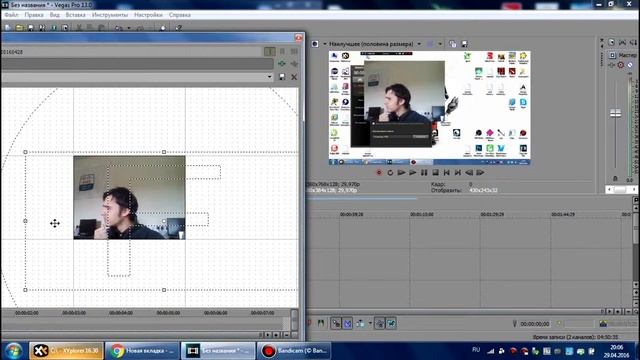
Task: Open the overlays dropdown arrow in preview
Action: pyautogui.click(x=440, y=44)
